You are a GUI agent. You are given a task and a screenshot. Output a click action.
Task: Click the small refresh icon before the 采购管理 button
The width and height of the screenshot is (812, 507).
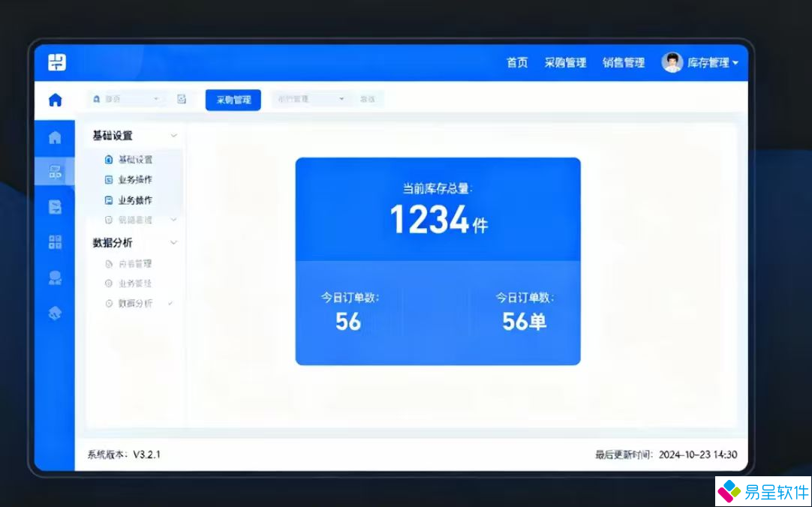coord(182,99)
